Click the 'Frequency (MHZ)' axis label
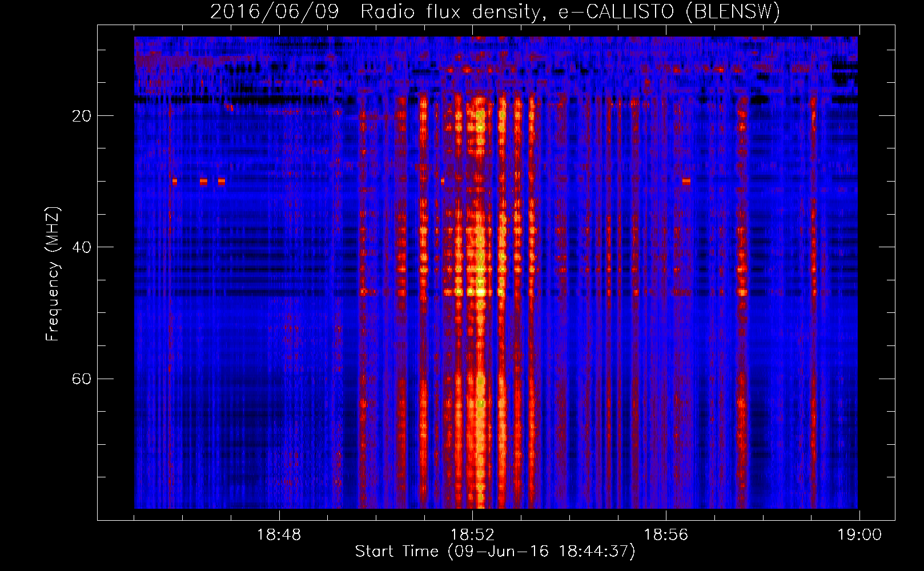This screenshot has width=924, height=571. coord(53,274)
